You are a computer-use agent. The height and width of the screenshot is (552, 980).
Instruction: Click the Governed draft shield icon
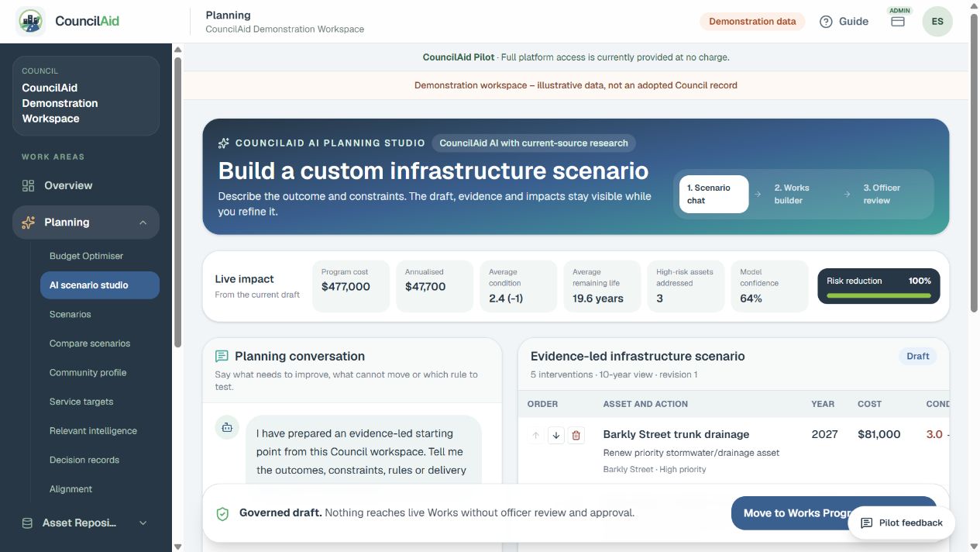222,513
